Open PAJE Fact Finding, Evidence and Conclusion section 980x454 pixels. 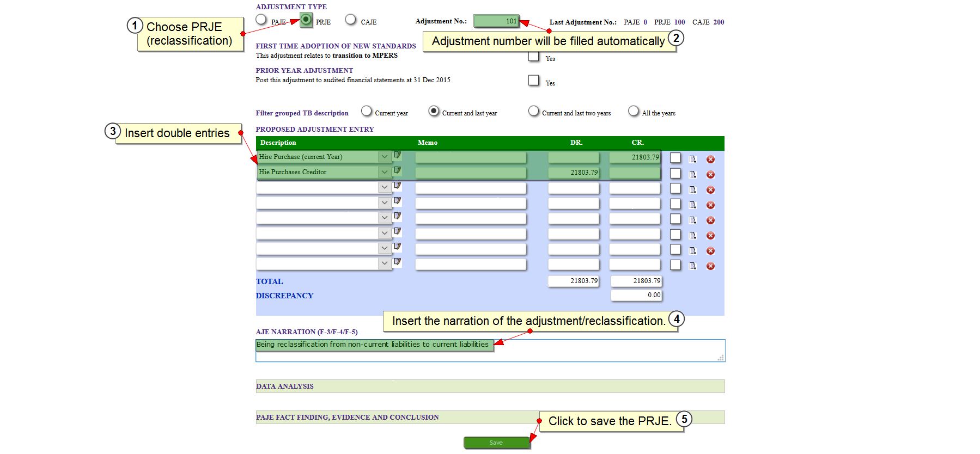[347, 418]
